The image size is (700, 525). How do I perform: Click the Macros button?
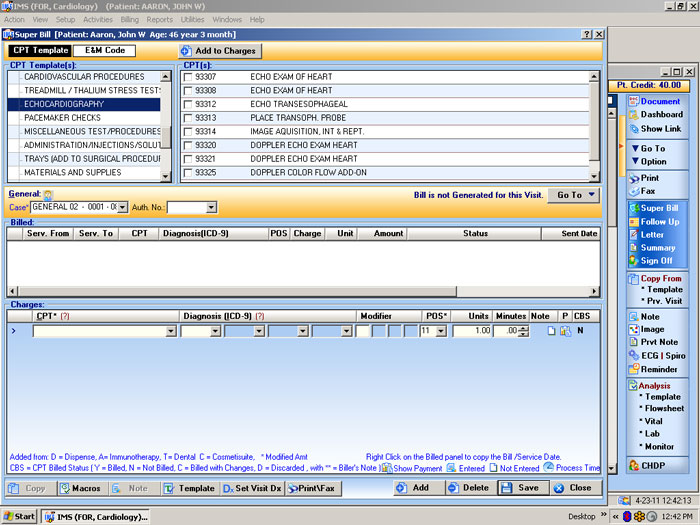[80, 488]
